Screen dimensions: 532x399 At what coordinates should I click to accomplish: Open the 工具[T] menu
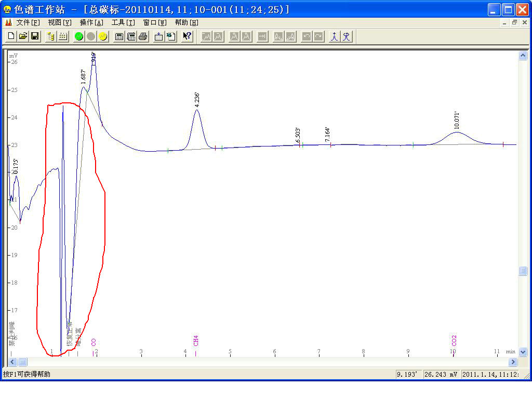click(x=123, y=22)
